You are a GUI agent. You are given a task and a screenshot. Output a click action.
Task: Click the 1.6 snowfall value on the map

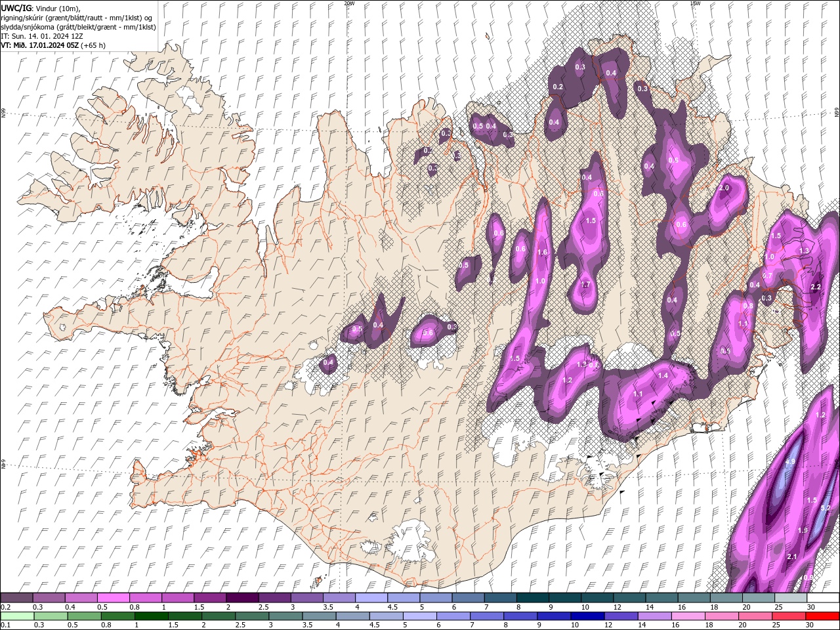542,253
